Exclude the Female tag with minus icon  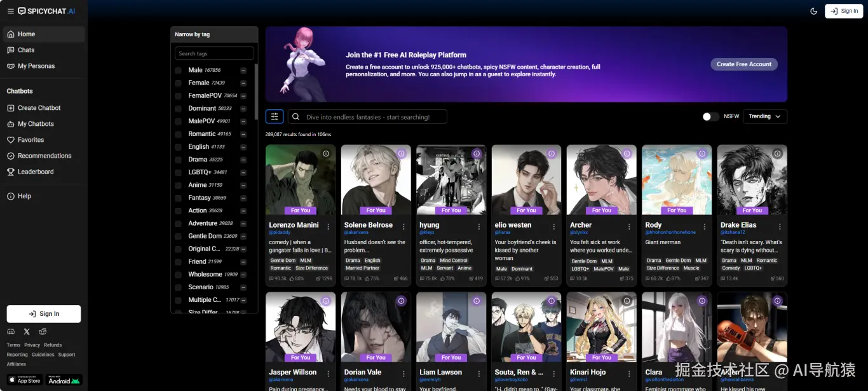pos(243,83)
